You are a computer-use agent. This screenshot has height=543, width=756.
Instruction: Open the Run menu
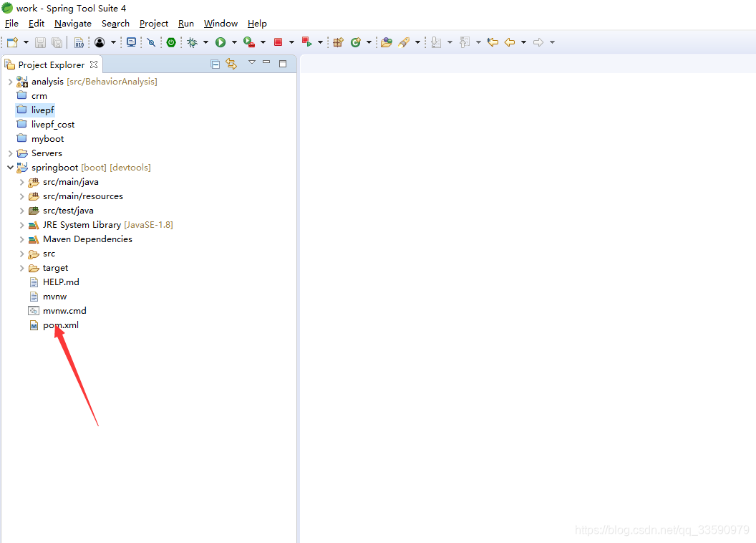[x=186, y=24]
